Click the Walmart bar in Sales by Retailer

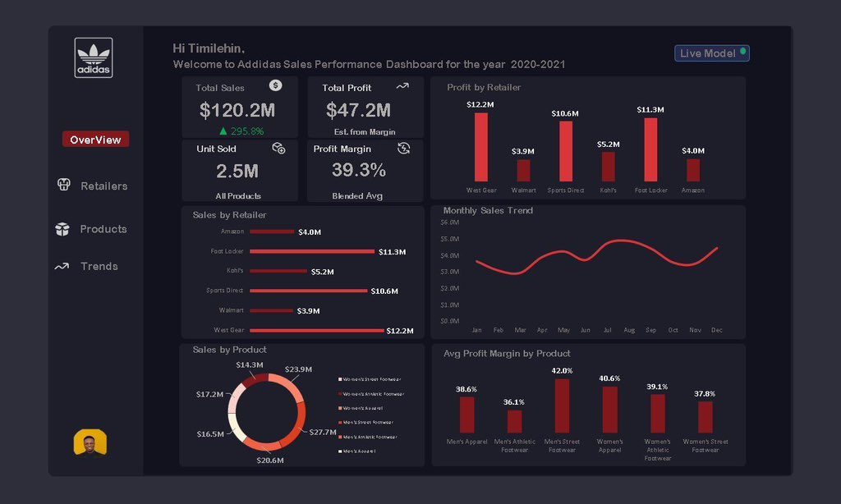pyautogui.click(x=271, y=310)
